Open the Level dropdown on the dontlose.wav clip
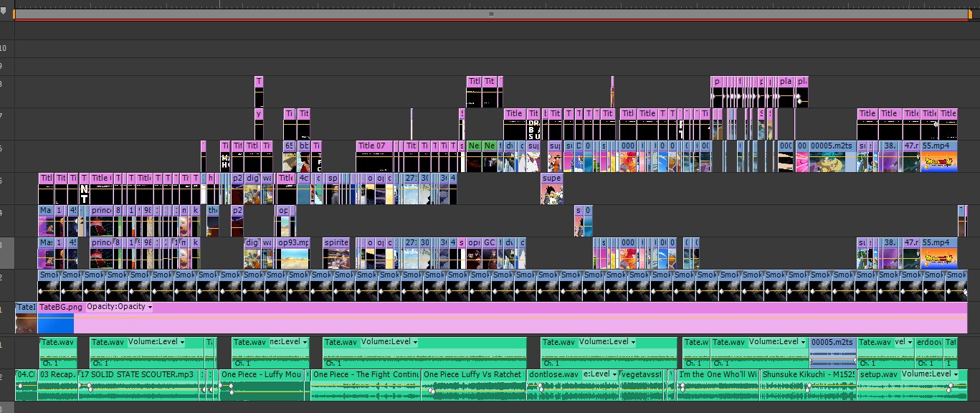The height and width of the screenshot is (413, 980). [600, 374]
